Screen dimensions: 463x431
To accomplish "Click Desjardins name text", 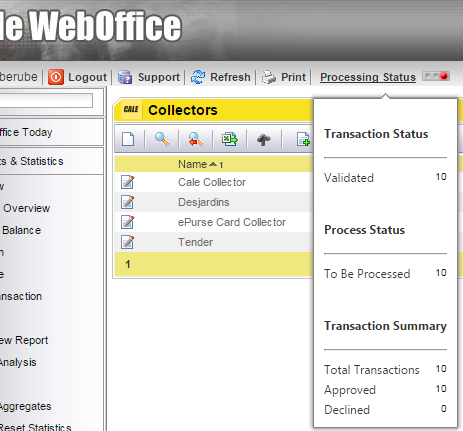I will (x=204, y=202).
